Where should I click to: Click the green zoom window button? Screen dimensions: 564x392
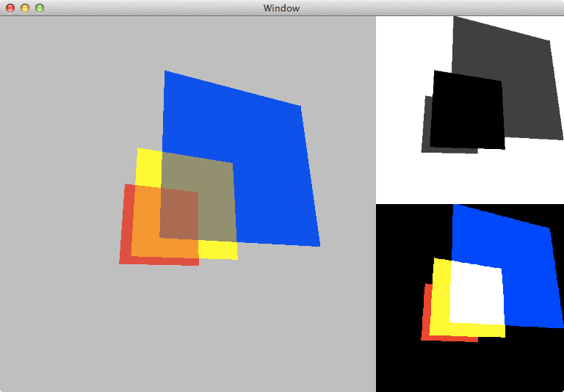tap(40, 8)
